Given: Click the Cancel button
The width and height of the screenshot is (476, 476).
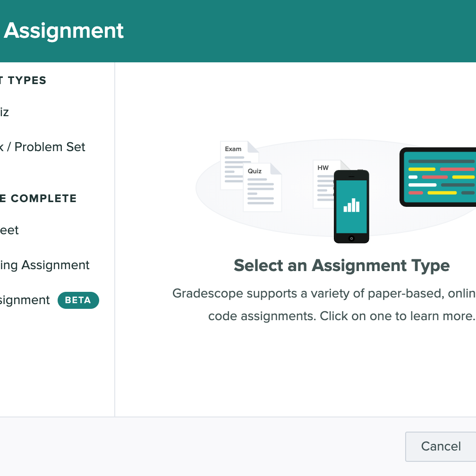Looking at the screenshot, I should click(x=441, y=446).
